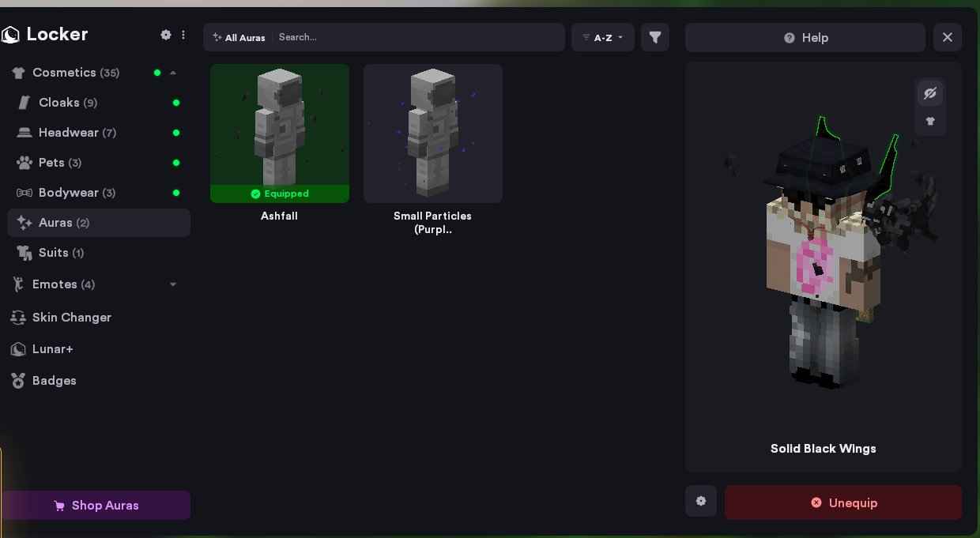The image size is (980, 538).
Task: Click the shirt icon in preview panel
Action: click(x=930, y=122)
